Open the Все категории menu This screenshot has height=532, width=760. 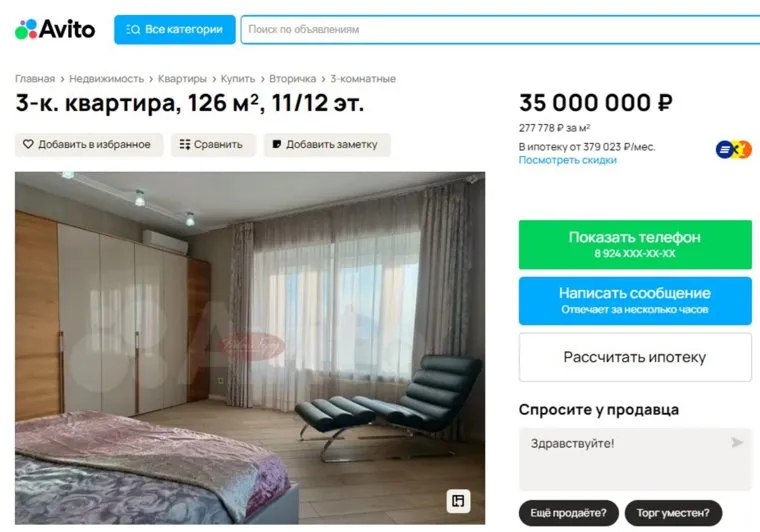174,30
